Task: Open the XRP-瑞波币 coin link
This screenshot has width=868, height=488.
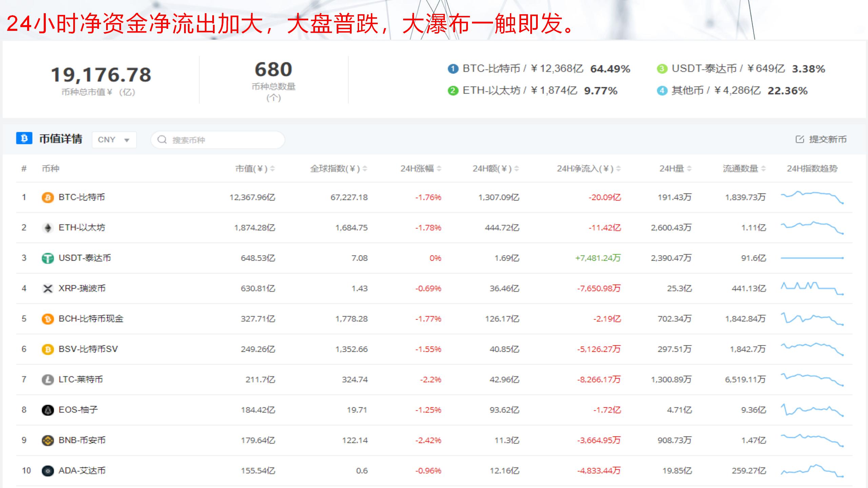Action: click(82, 288)
